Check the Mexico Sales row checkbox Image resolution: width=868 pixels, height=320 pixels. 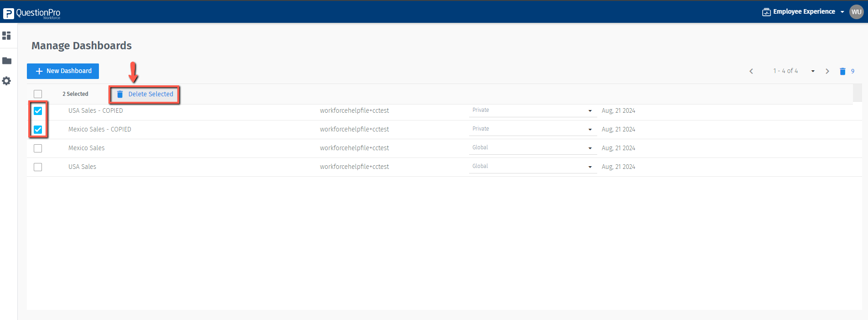38,148
